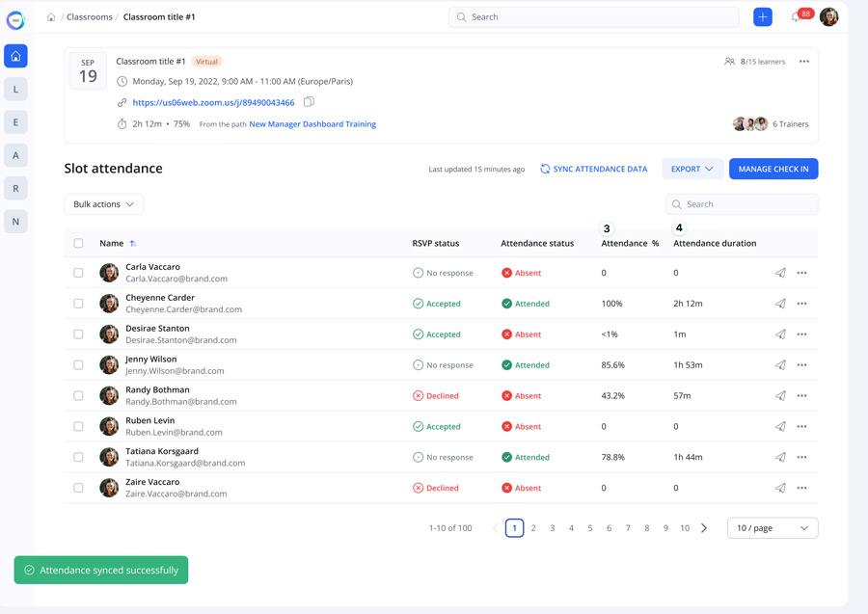Open more options for Randy Bothman

pyautogui.click(x=801, y=395)
